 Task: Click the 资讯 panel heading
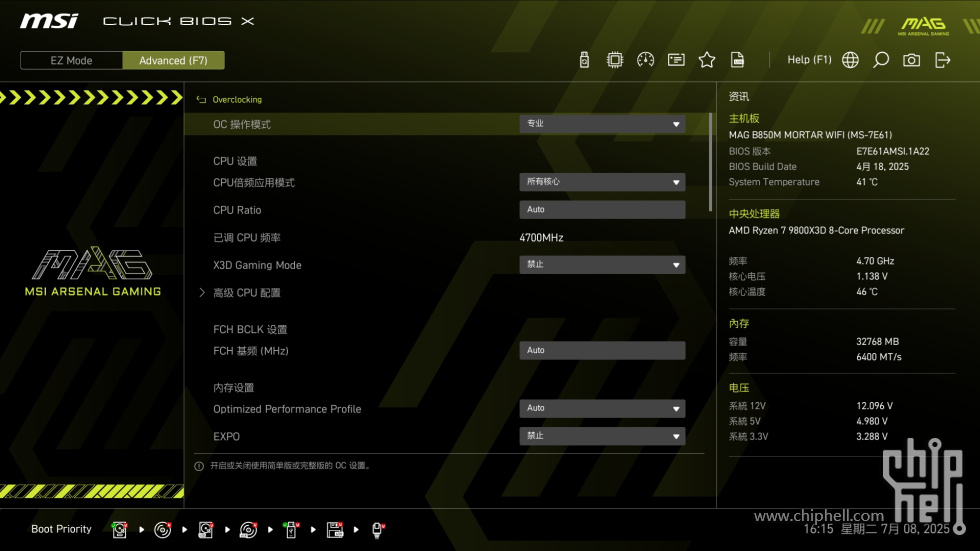739,97
